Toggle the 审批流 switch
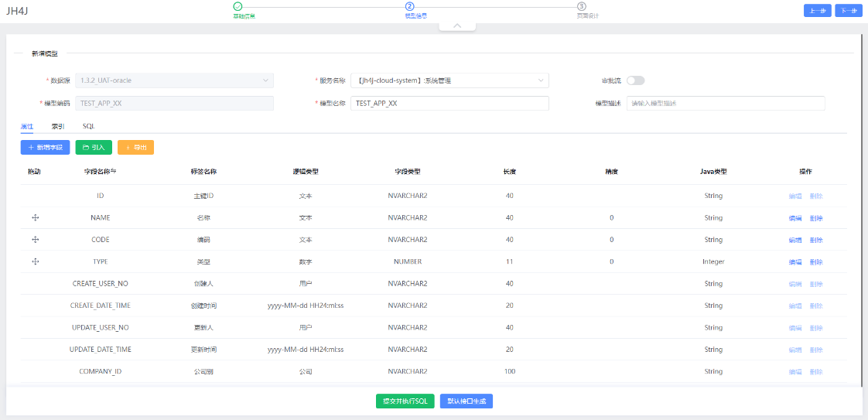Screen dimensions: 868x420 point(635,80)
